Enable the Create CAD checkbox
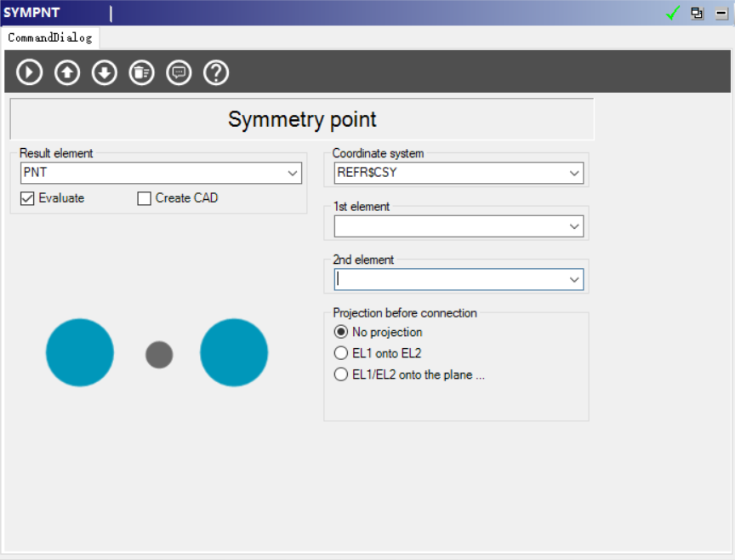735x560 pixels. 144,198
